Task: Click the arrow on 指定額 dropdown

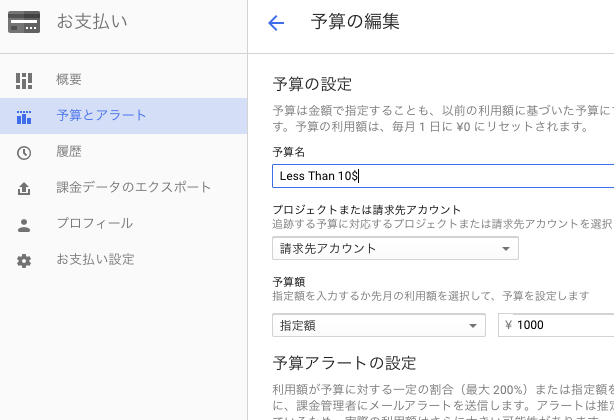Action: (473, 326)
